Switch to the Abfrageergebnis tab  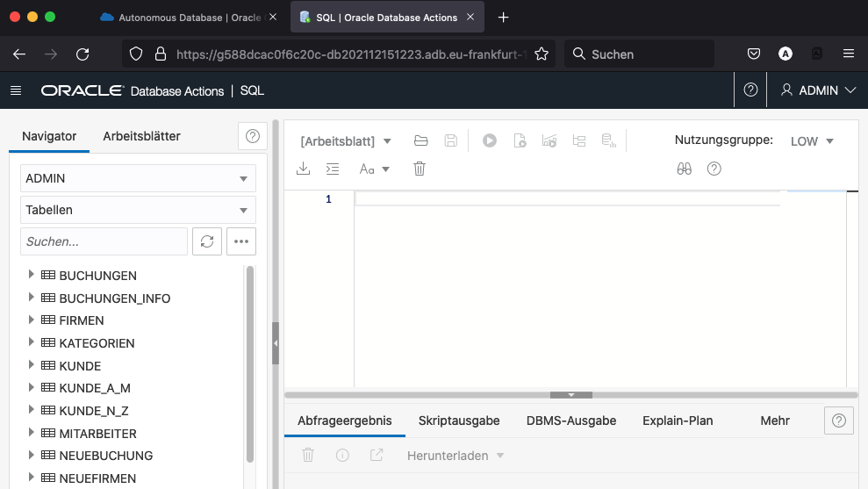point(344,421)
